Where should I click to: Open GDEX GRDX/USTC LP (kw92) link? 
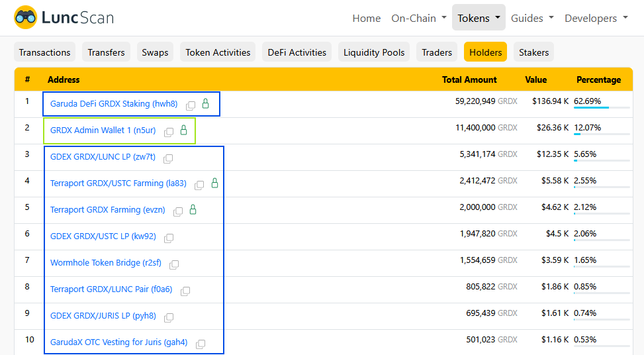point(103,236)
